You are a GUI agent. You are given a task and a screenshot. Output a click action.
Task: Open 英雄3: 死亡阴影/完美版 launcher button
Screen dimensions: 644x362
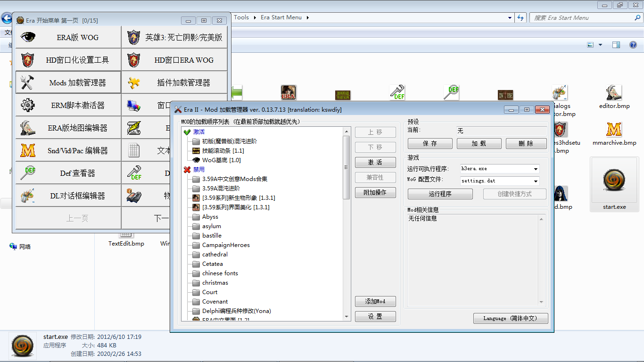pos(174,37)
